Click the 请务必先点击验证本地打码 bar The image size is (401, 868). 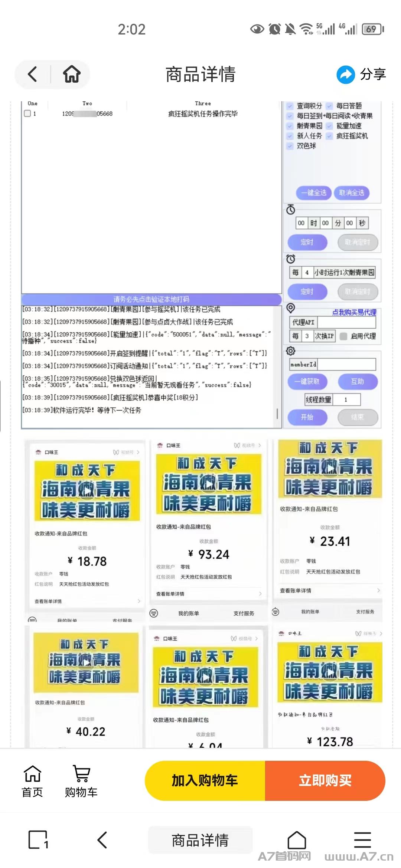point(151,299)
